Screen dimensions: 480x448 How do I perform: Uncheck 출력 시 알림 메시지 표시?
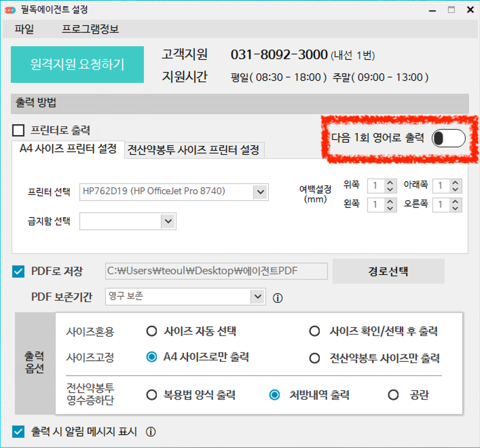click(18, 431)
